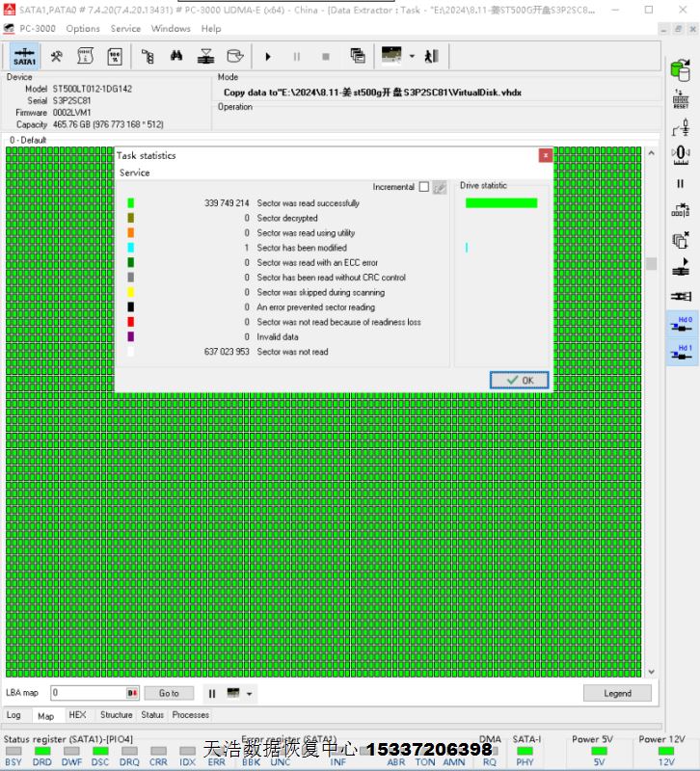Click green 'Sector was read successfully' swatch
Image resolution: width=700 pixels, height=771 pixels.
131,203
